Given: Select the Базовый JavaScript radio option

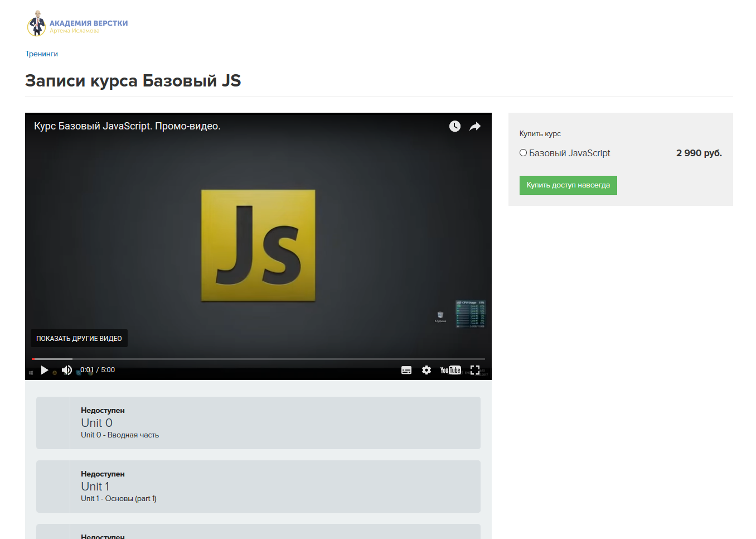Looking at the screenshot, I should (x=523, y=153).
